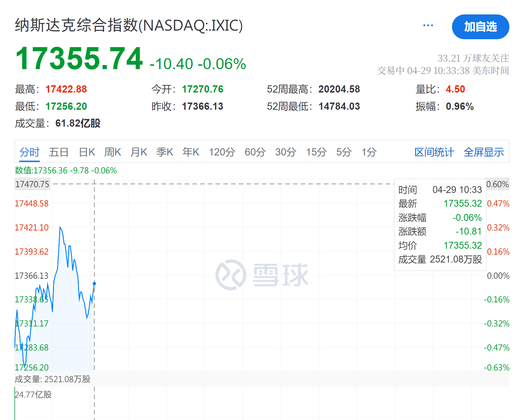The width and height of the screenshot is (518, 420).
Task: Click the volume ratio value 4.50
Action: pyautogui.click(x=455, y=89)
